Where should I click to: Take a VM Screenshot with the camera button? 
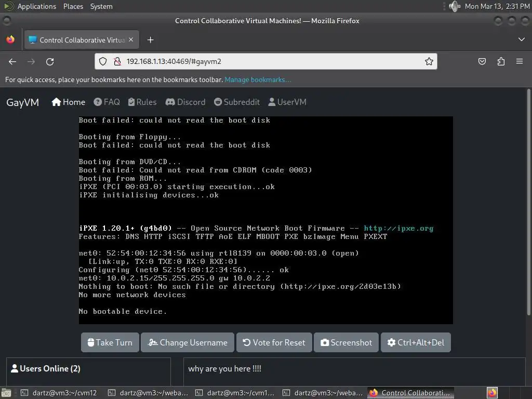point(346,343)
